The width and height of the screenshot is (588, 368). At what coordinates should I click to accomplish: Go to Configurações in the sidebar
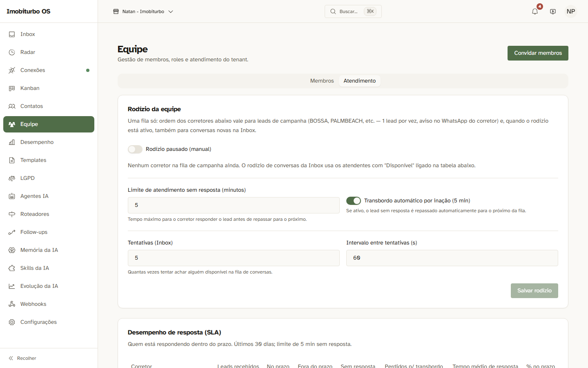pos(49,322)
